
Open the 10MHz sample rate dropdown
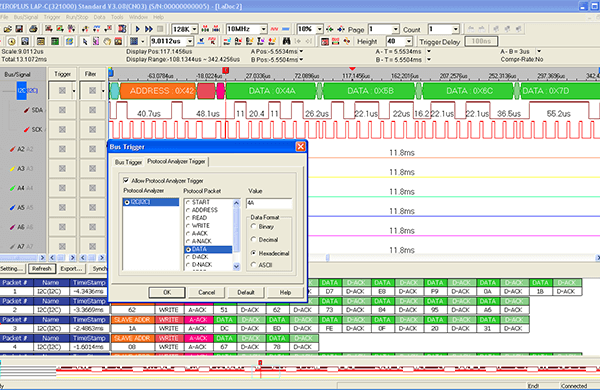(263, 29)
